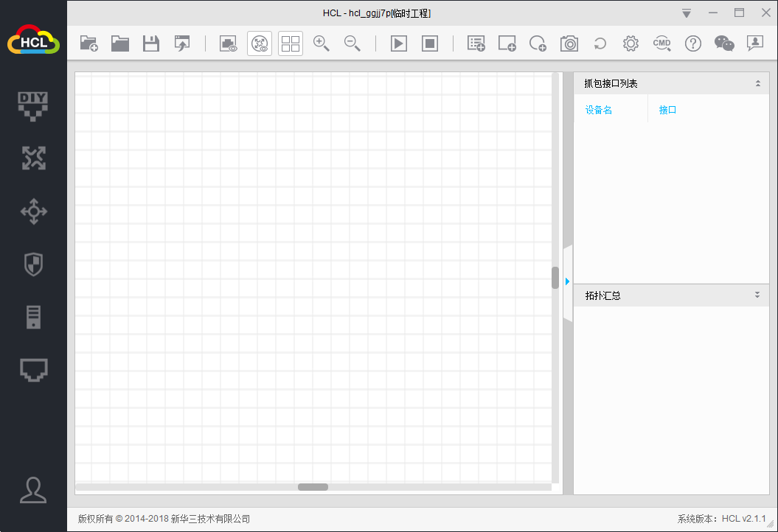Collapse the 抓包接口列表 panel

758,83
